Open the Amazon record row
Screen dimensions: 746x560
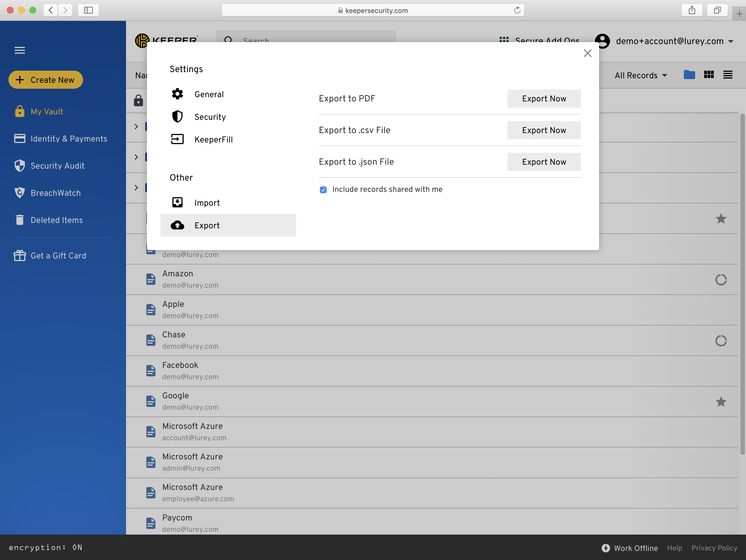[x=432, y=279]
